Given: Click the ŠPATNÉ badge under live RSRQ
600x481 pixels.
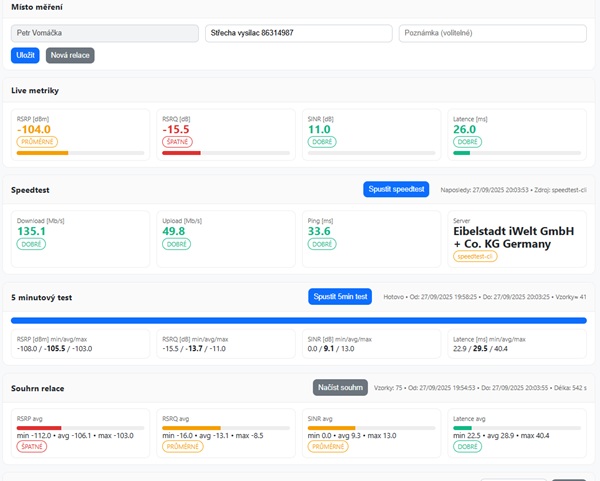Looking at the screenshot, I should (177, 142).
